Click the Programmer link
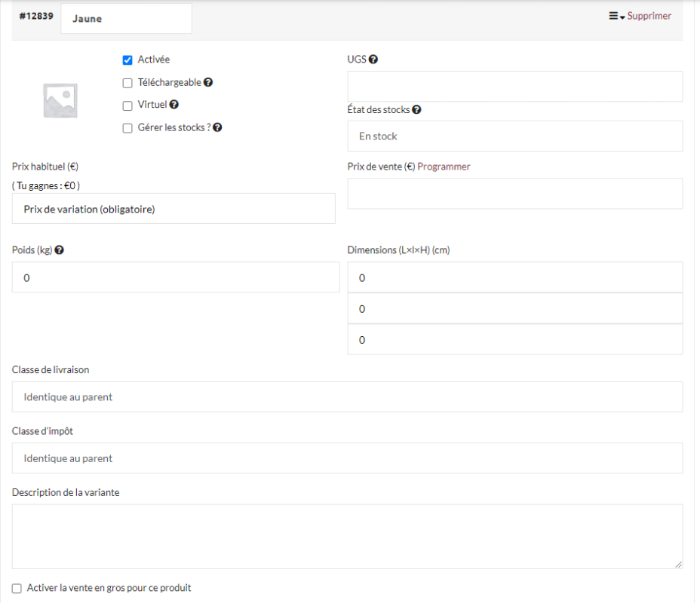 coord(444,167)
